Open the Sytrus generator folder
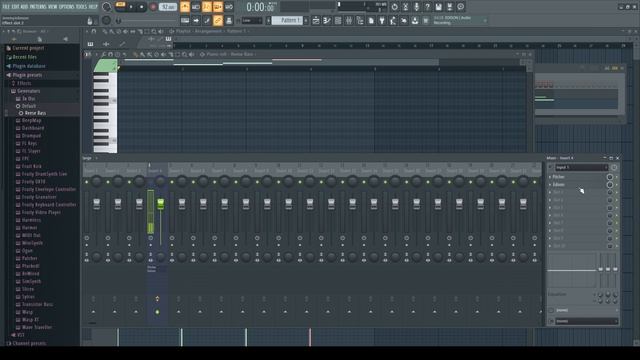Screen dimensions: 640x360 coord(28,297)
